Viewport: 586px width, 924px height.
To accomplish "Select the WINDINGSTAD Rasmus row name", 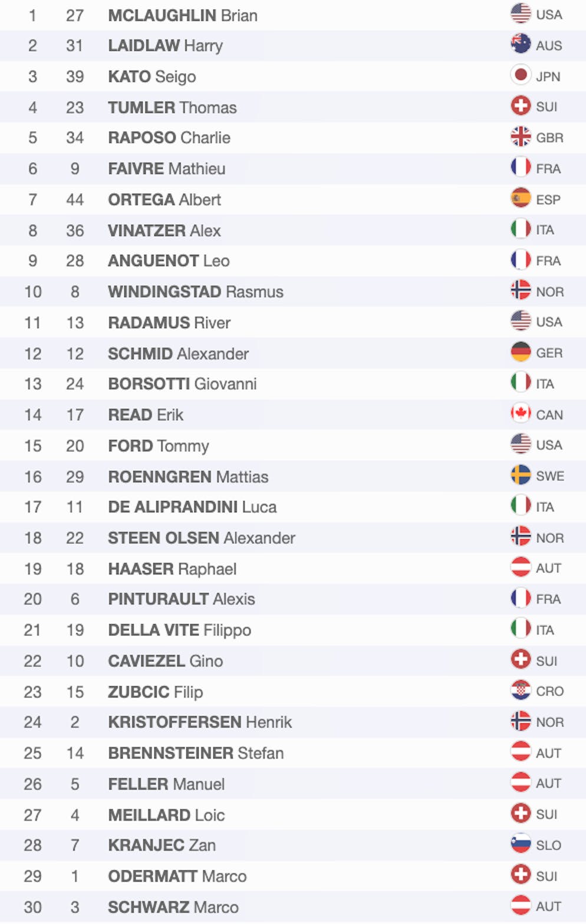I will tap(195, 292).
